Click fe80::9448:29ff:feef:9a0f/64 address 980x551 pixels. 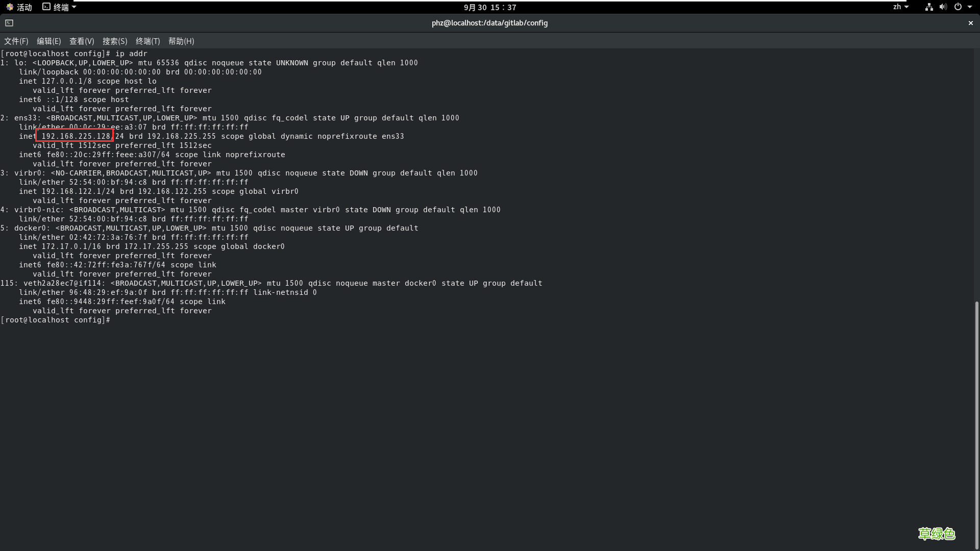[x=111, y=302]
